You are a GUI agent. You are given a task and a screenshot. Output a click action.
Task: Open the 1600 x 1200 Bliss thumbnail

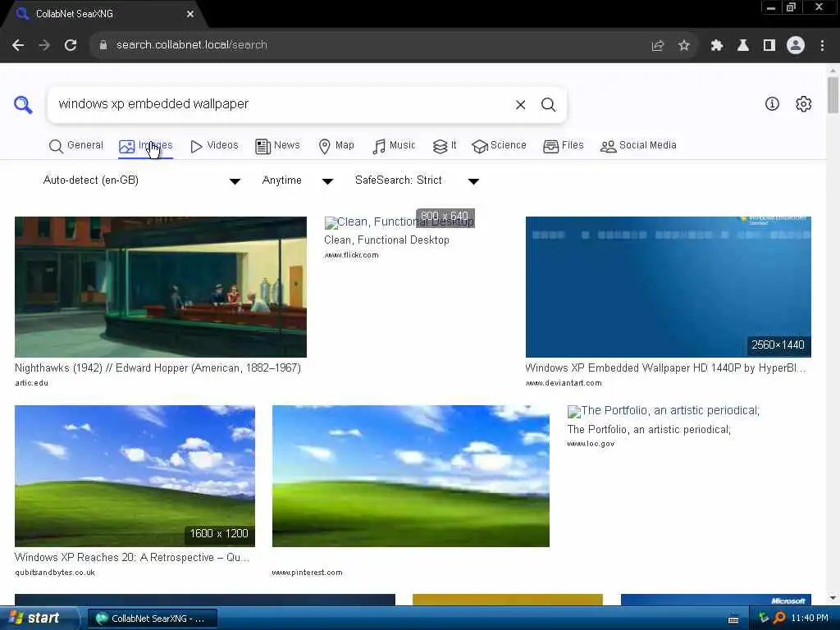(x=135, y=476)
